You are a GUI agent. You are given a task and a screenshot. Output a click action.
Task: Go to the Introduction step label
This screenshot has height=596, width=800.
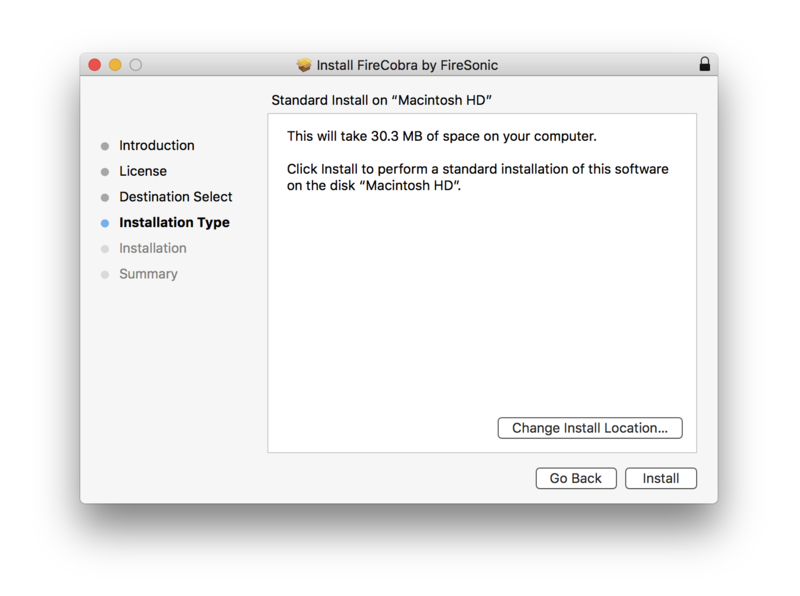157,146
